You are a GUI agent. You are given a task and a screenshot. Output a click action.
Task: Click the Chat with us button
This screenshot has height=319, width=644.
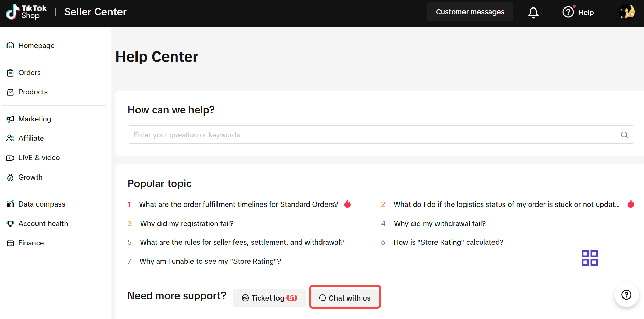click(345, 298)
